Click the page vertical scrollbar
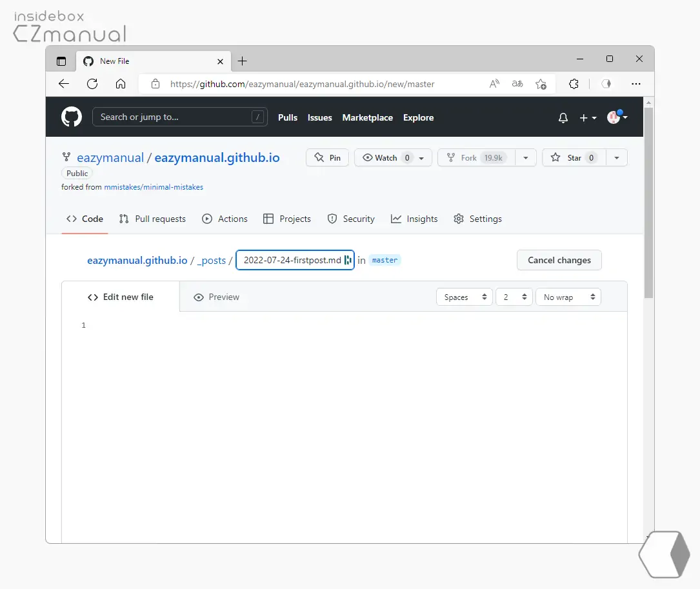 [648, 203]
